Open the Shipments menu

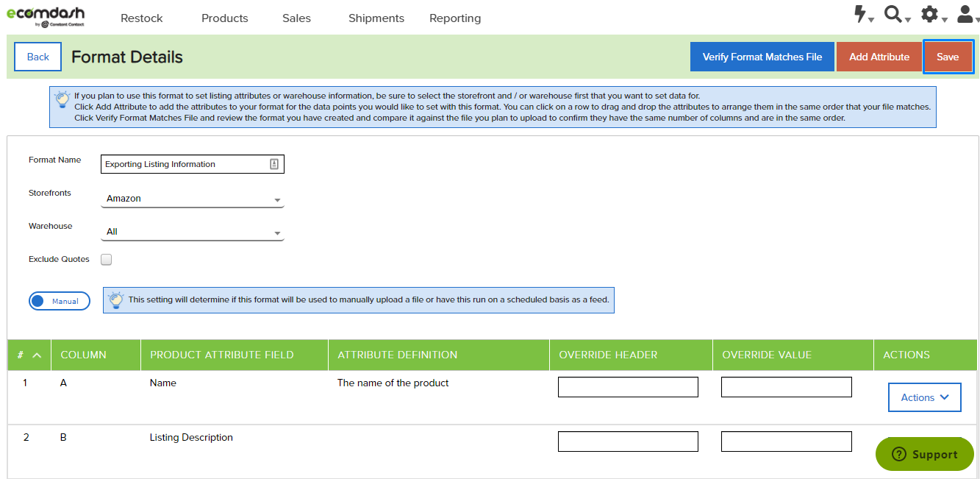(x=376, y=18)
